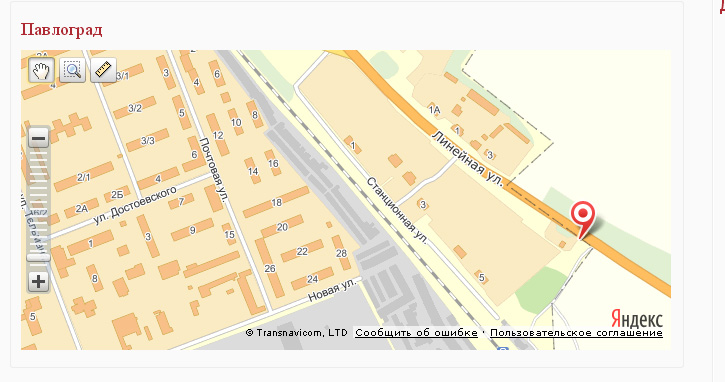725x382 pixels.
Task: Activate the magnifier zoom-area tool
Action: click(73, 70)
